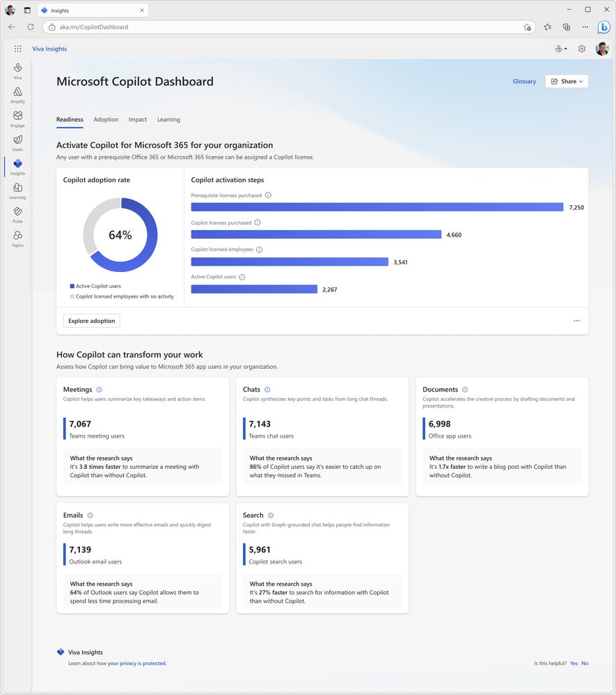Open Goals in the left sidebar
Image resolution: width=616 pixels, height=695 pixels.
(17, 143)
